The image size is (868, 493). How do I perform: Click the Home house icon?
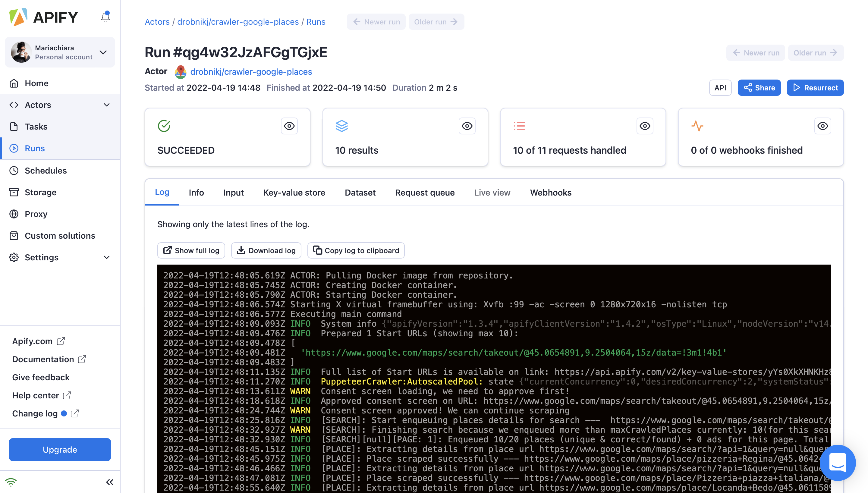pos(14,83)
